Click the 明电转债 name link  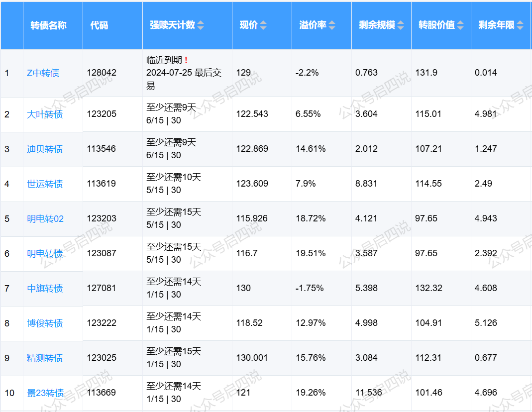(x=45, y=254)
